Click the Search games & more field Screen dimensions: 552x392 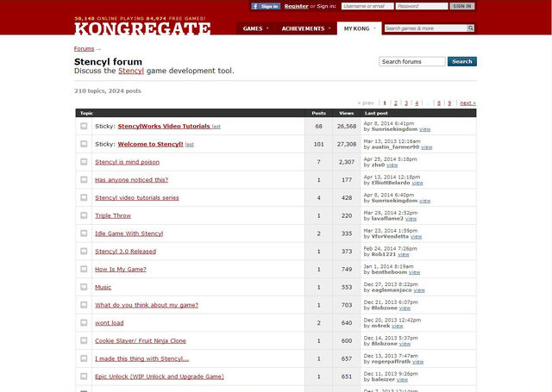pos(425,28)
